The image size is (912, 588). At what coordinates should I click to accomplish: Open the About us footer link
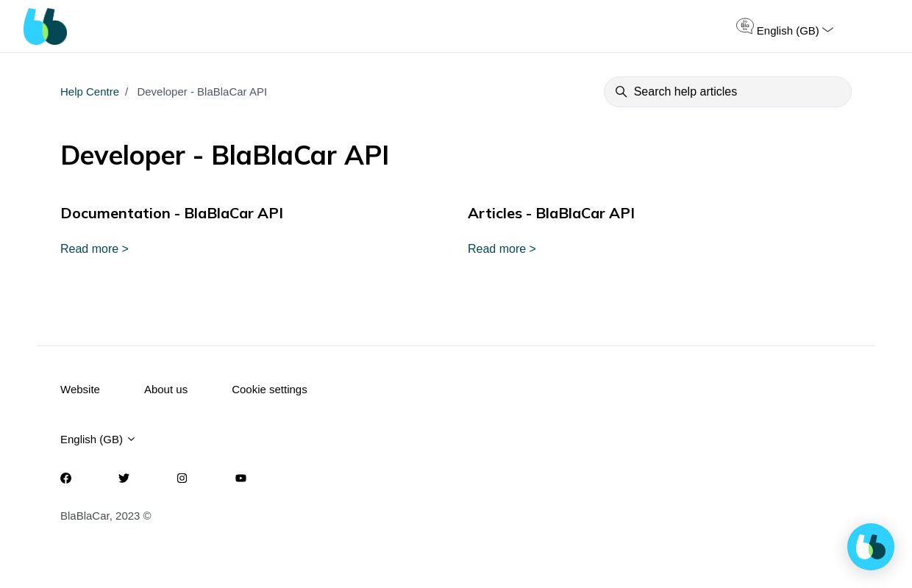pyautogui.click(x=165, y=390)
